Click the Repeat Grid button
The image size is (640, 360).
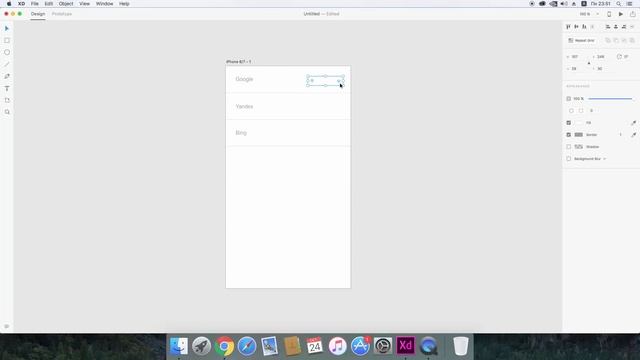[582, 40]
